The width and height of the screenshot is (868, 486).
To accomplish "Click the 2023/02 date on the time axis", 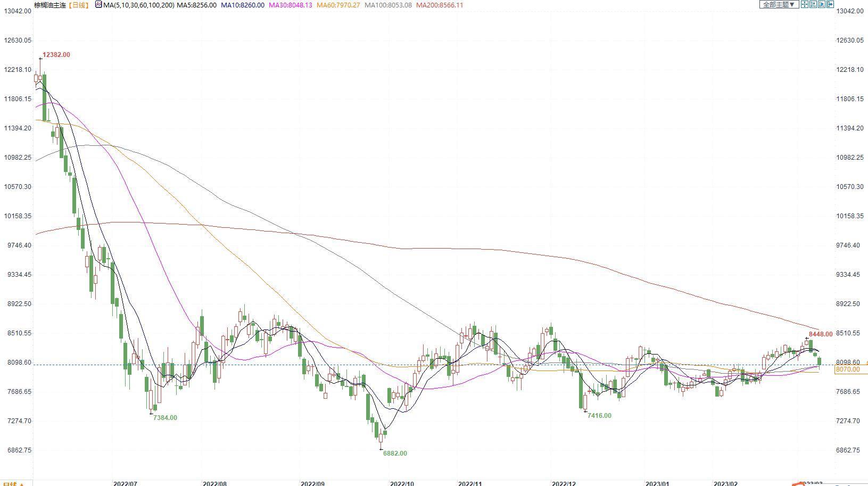I will point(726,483).
